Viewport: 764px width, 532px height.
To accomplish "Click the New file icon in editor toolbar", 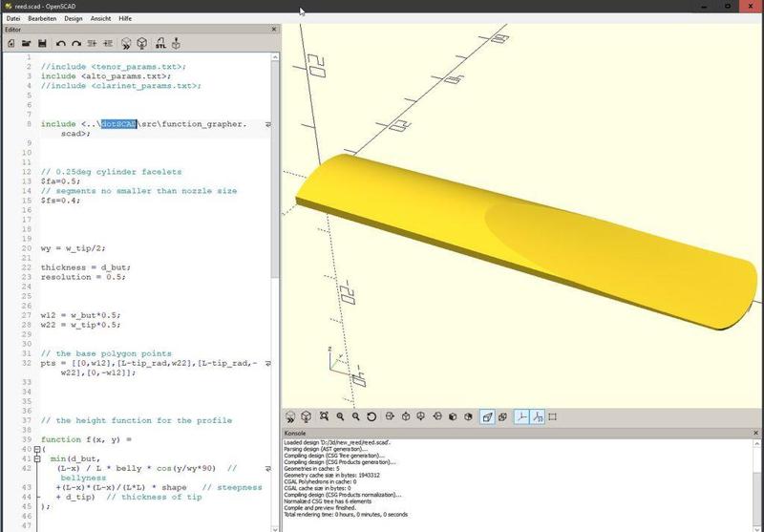I will click(11, 44).
